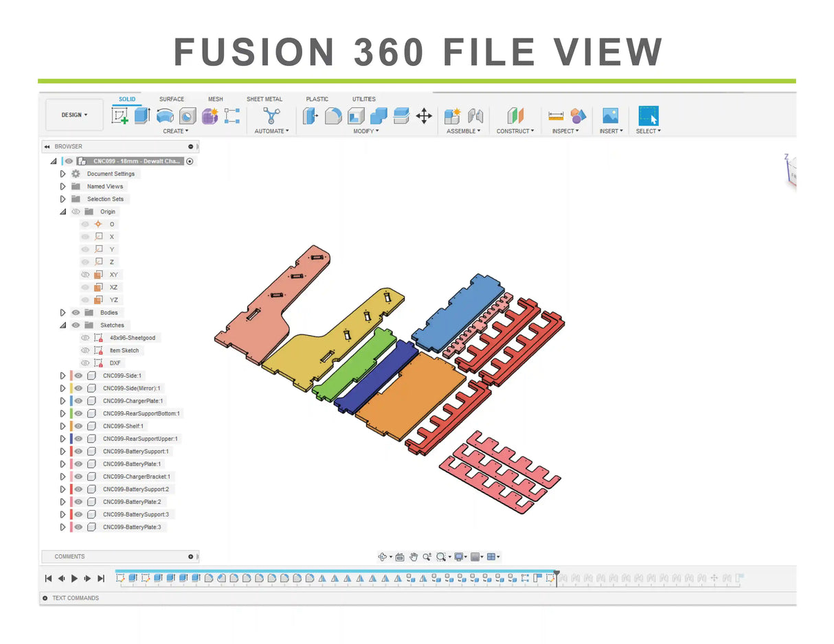Open the Construct dropdown menu
Viewport: 834px width, 644px height.
click(x=515, y=131)
